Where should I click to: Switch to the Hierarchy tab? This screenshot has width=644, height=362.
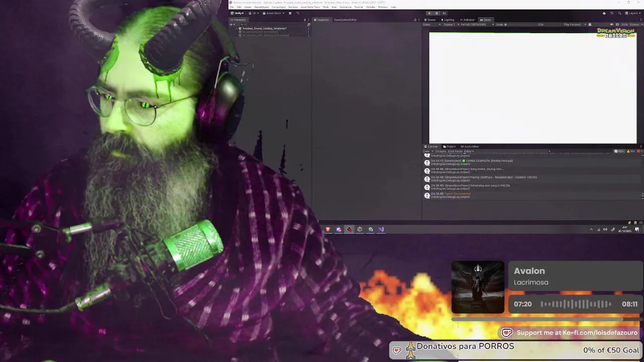tap(238, 20)
